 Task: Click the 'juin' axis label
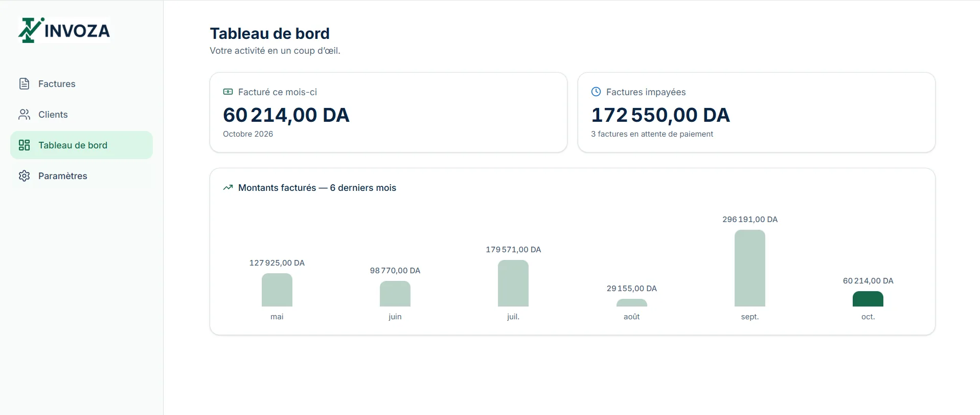[395, 317]
